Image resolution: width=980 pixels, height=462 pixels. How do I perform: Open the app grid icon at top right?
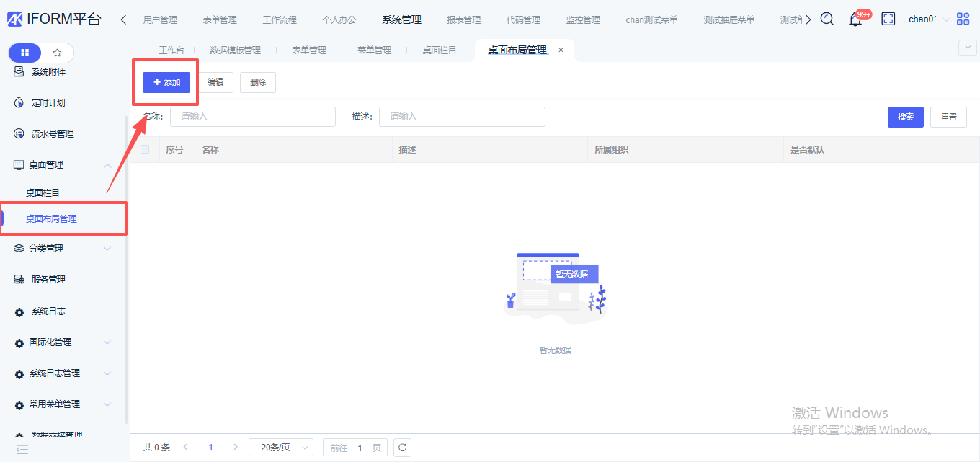click(x=963, y=19)
